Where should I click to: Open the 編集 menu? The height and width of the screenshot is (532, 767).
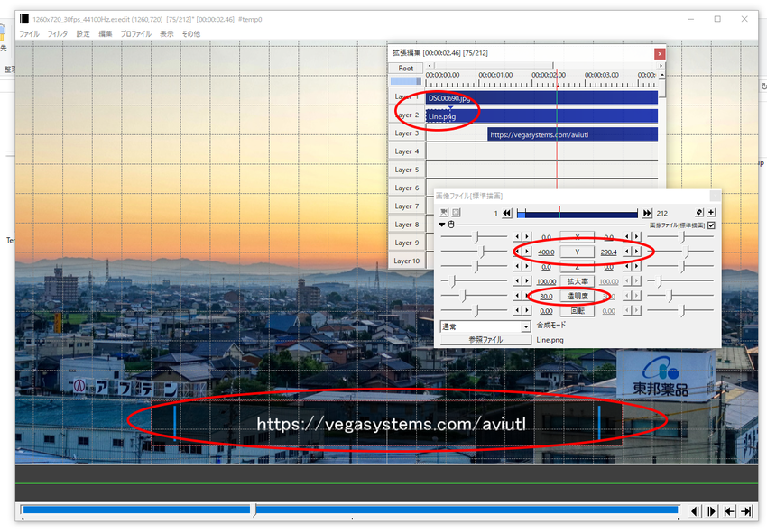click(x=106, y=33)
